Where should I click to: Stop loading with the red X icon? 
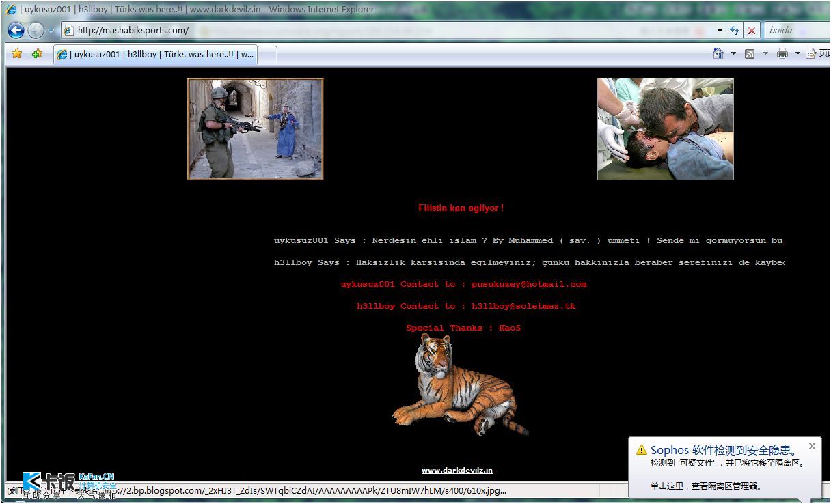pyautogui.click(x=752, y=31)
